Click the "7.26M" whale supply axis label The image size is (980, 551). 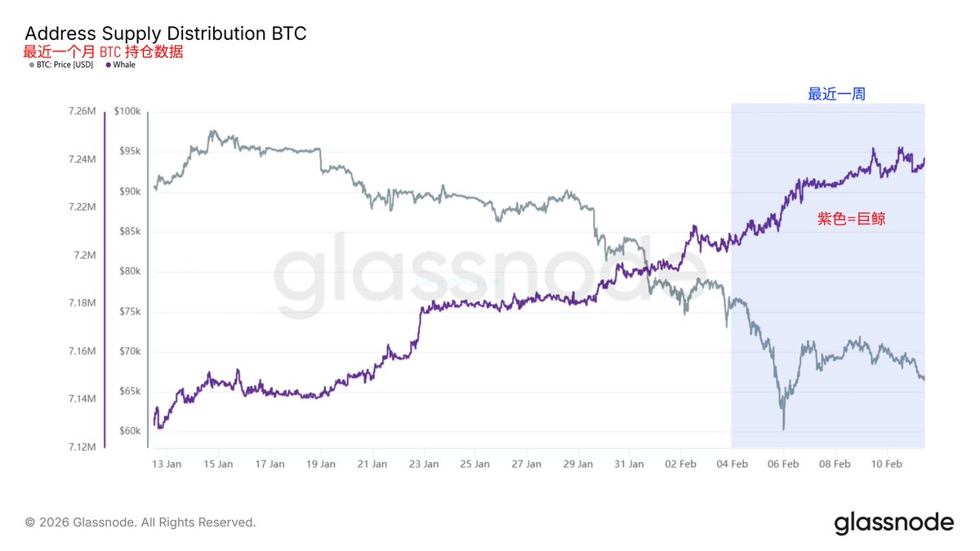82,111
